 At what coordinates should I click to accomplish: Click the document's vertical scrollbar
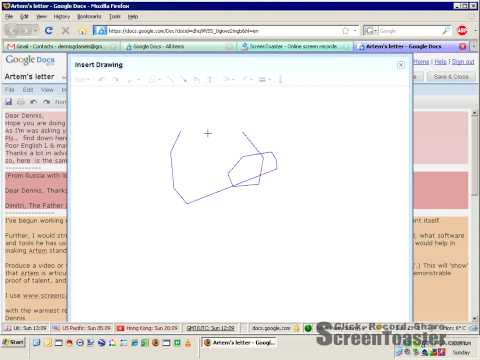click(x=474, y=215)
